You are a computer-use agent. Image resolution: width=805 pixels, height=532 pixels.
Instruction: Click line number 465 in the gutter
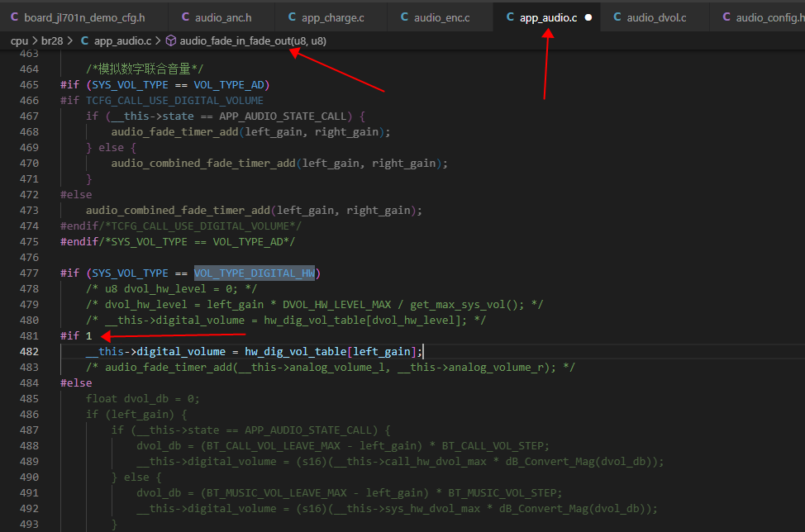[29, 84]
